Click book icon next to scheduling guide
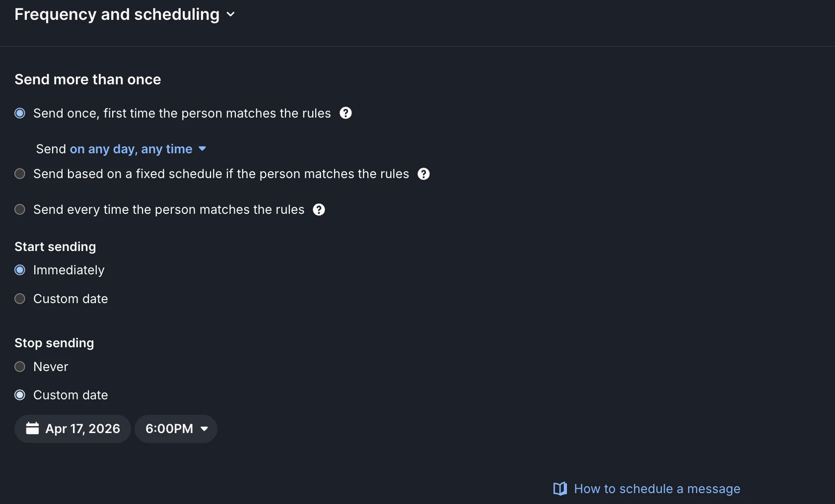 [560, 489]
